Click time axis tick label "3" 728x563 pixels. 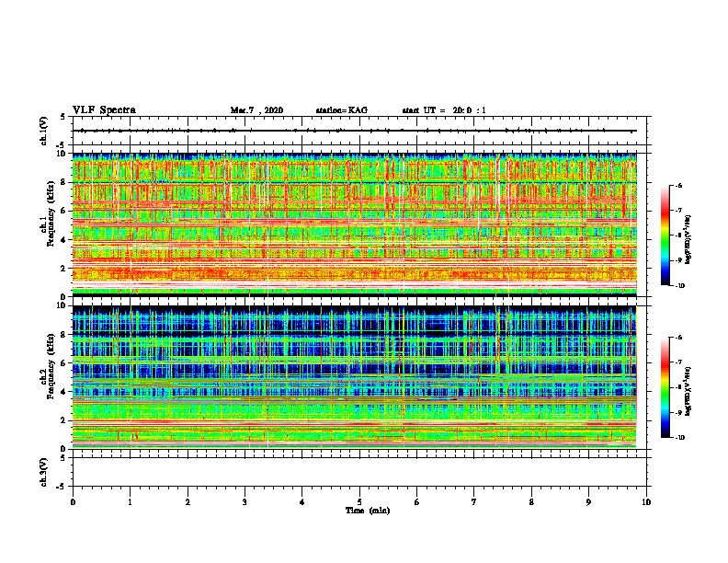(245, 502)
